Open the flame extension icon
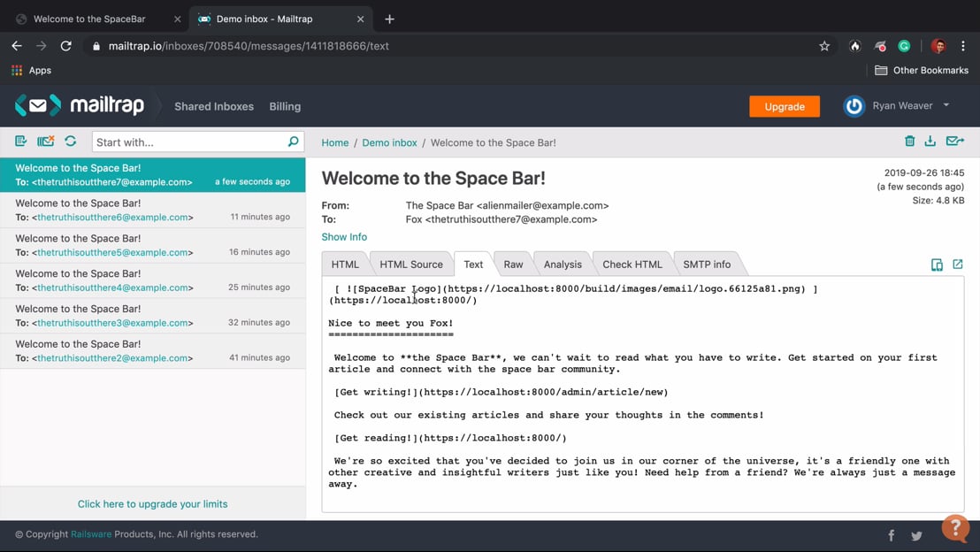Screen dimensions: 980x552 click(x=855, y=46)
